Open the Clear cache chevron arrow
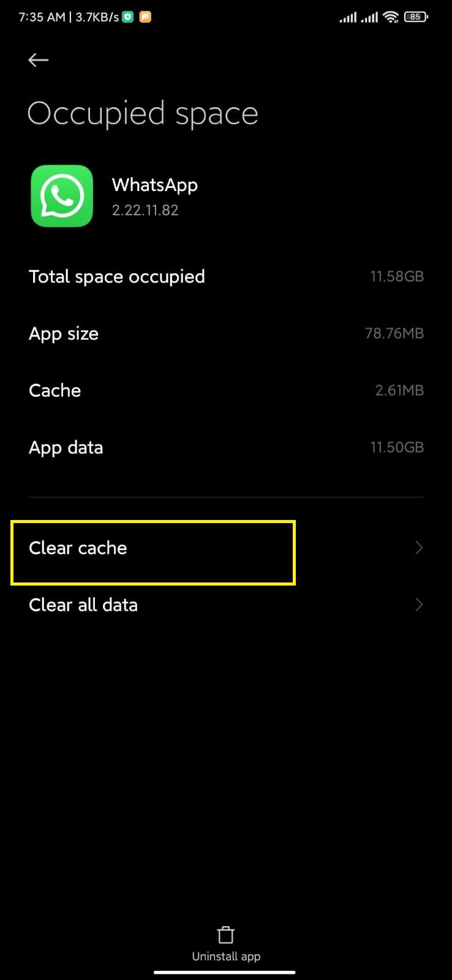 (419, 548)
